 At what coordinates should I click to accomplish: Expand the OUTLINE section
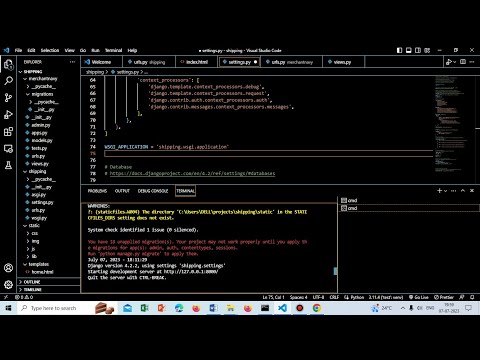[x=32, y=282]
